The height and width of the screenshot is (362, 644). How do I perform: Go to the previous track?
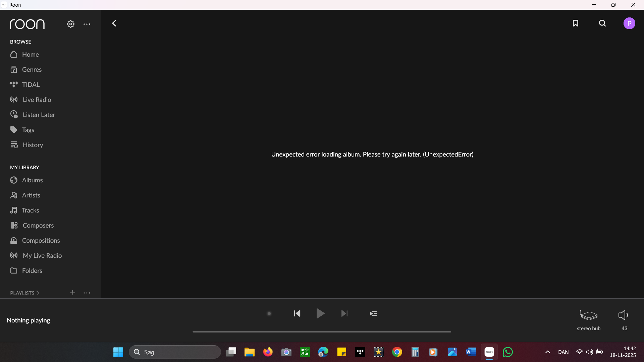coord(297,314)
